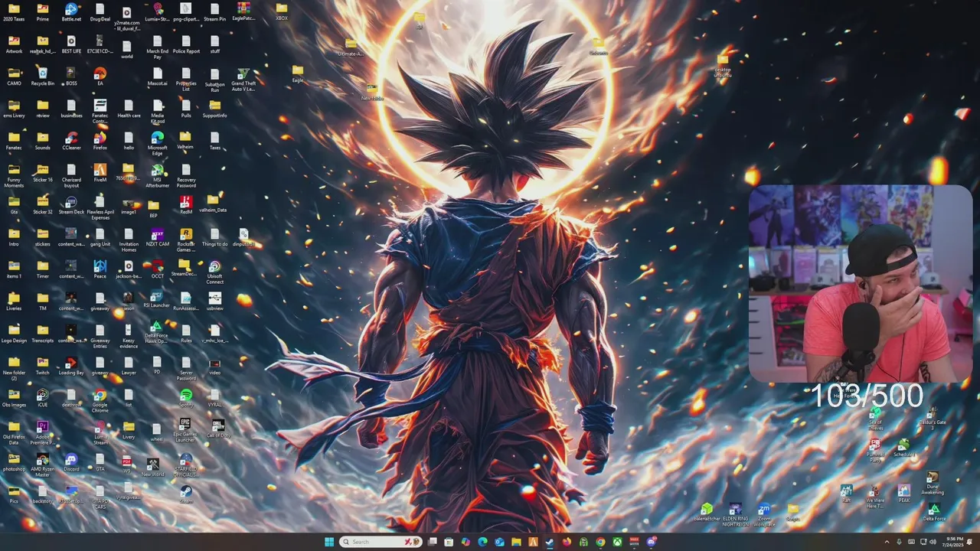The width and height of the screenshot is (980, 551).
Task: Open Task View from the taskbar
Action: 433,542
